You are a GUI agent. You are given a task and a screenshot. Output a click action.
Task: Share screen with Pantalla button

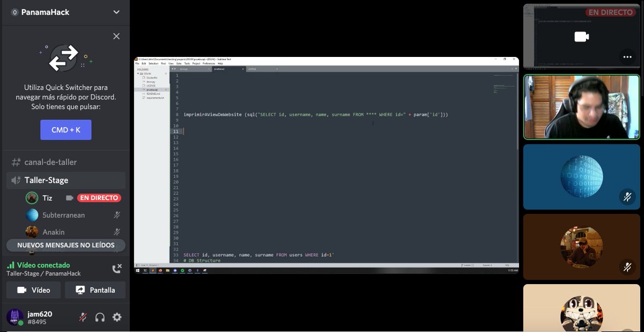click(x=95, y=290)
